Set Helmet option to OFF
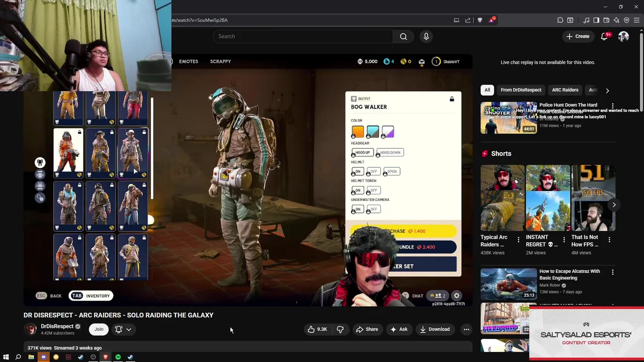644x362 pixels. pyautogui.click(x=373, y=171)
